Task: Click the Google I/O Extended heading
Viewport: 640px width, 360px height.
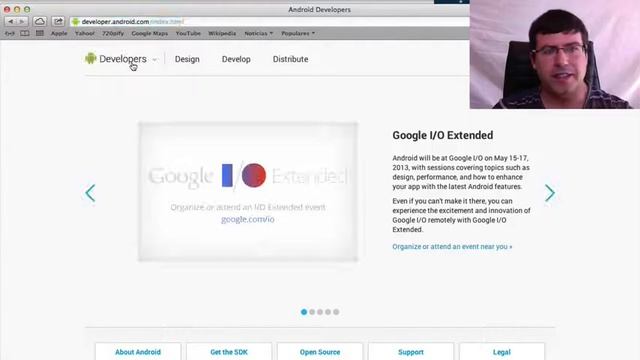Action: [442, 135]
